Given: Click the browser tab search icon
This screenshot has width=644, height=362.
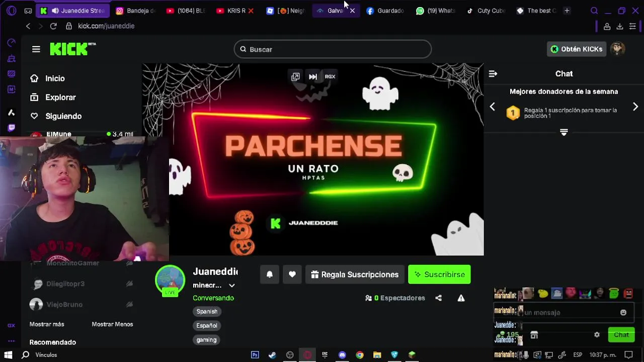Looking at the screenshot, I should pos(594,11).
